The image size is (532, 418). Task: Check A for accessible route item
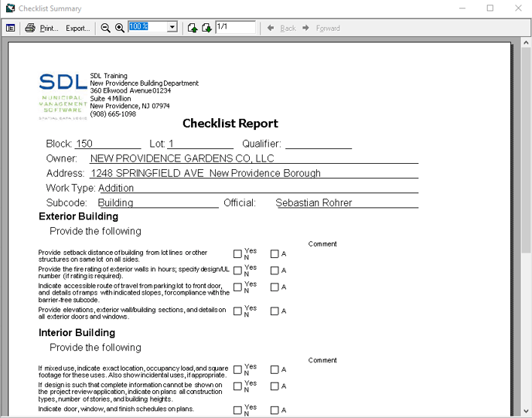coord(275,287)
